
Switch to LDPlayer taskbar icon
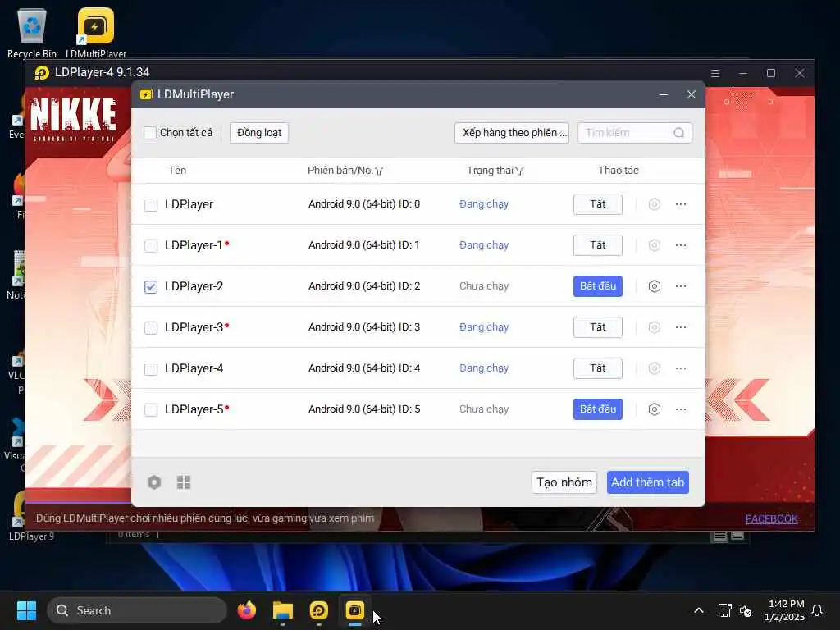319,610
